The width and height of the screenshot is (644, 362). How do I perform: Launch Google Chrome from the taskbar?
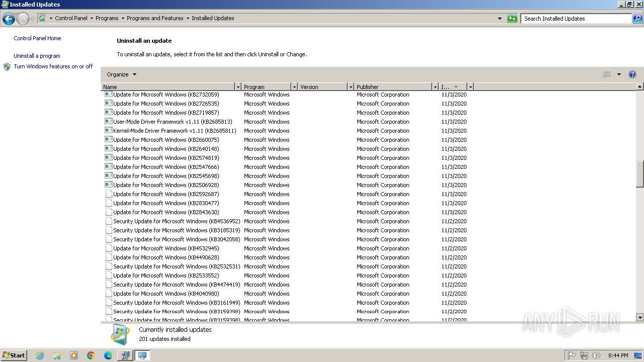coord(91,355)
